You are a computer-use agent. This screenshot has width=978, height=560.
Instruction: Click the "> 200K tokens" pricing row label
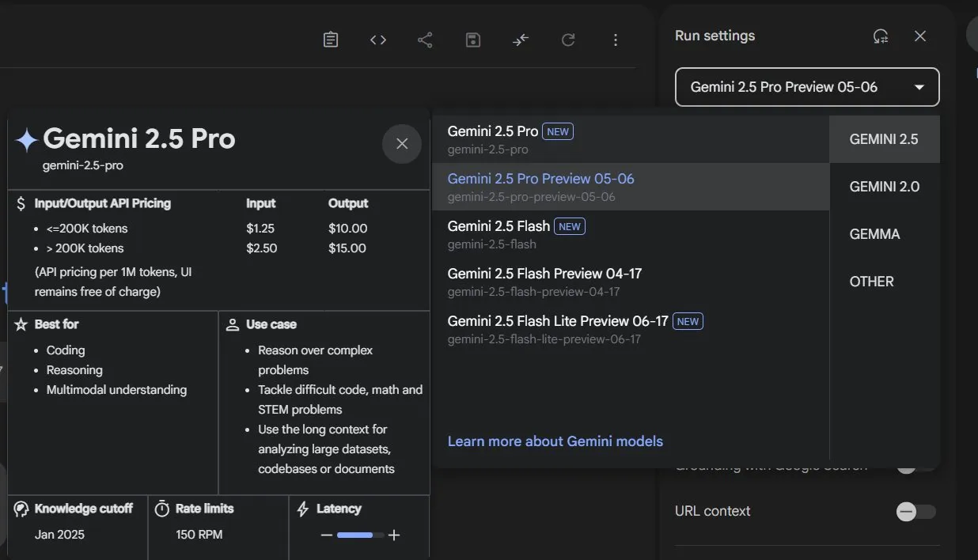[x=85, y=248]
